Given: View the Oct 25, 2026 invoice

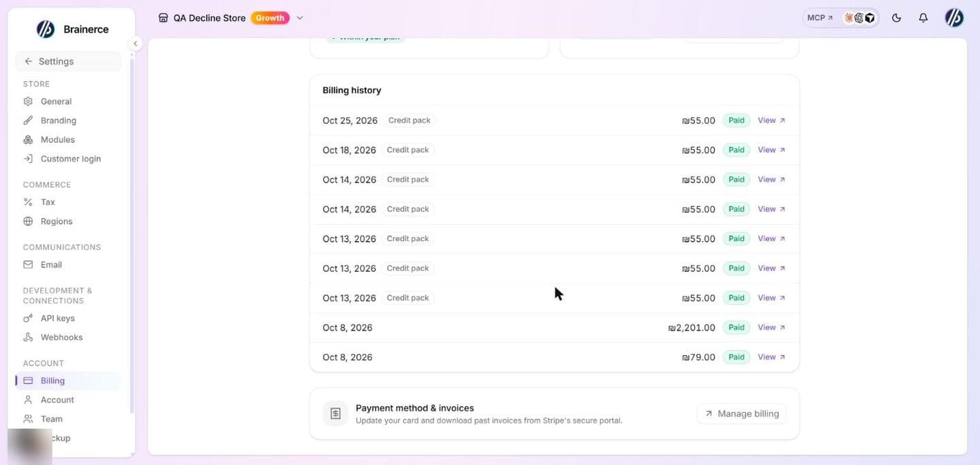Looking at the screenshot, I should click(772, 121).
